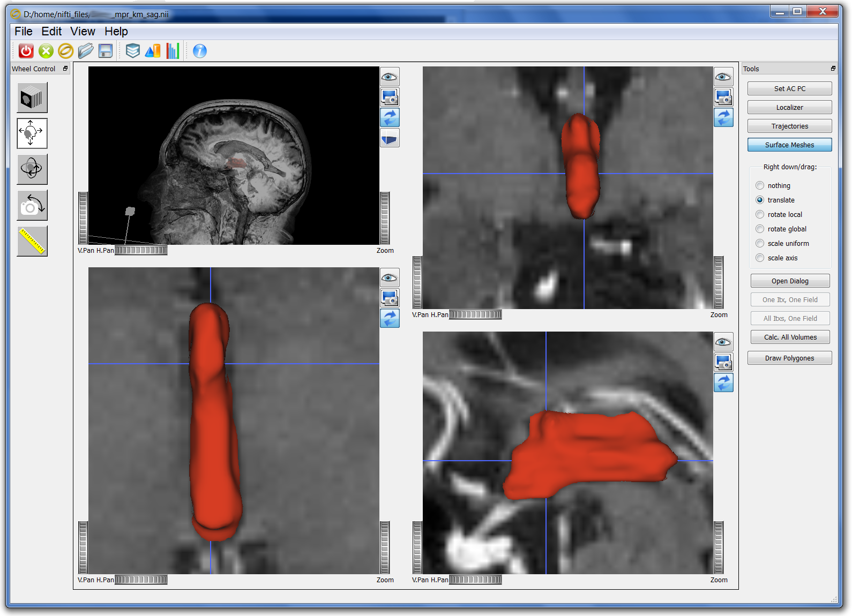Open the colored histogram bars icon

(173, 51)
